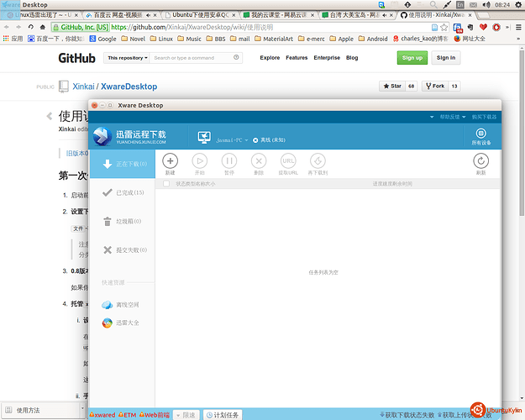Select the Completed (已完成 15) tab
525x420 pixels.
(x=122, y=192)
